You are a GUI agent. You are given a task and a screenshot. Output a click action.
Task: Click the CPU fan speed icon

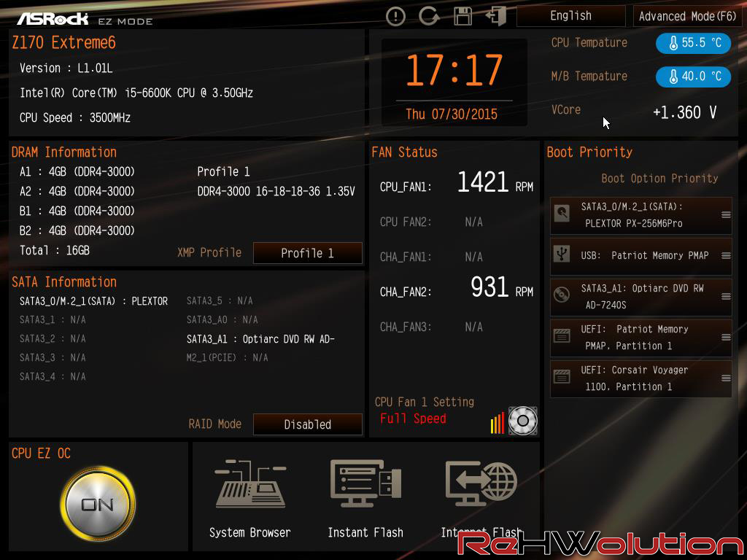[x=523, y=421]
